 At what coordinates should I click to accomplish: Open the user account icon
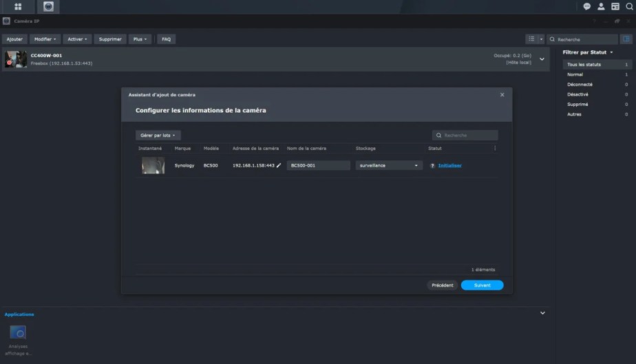pos(601,7)
